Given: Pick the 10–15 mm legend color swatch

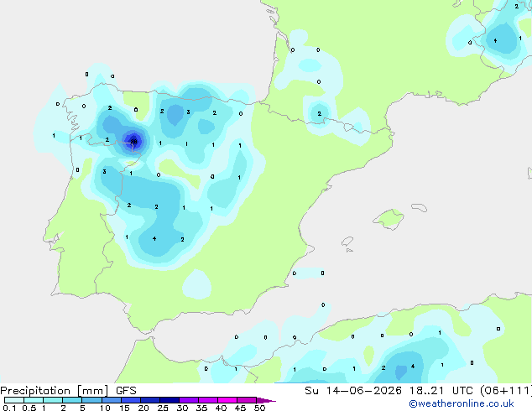Looking at the screenshot, I should 112,400.
